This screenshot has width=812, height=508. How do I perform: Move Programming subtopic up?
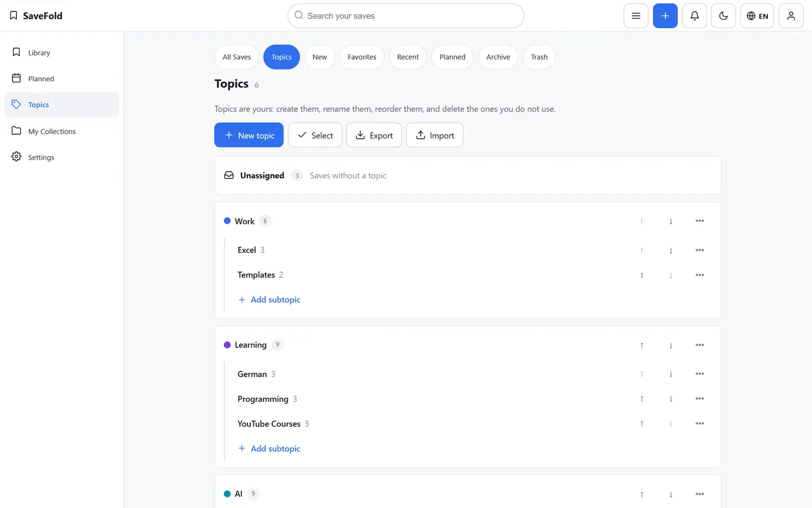click(x=642, y=399)
